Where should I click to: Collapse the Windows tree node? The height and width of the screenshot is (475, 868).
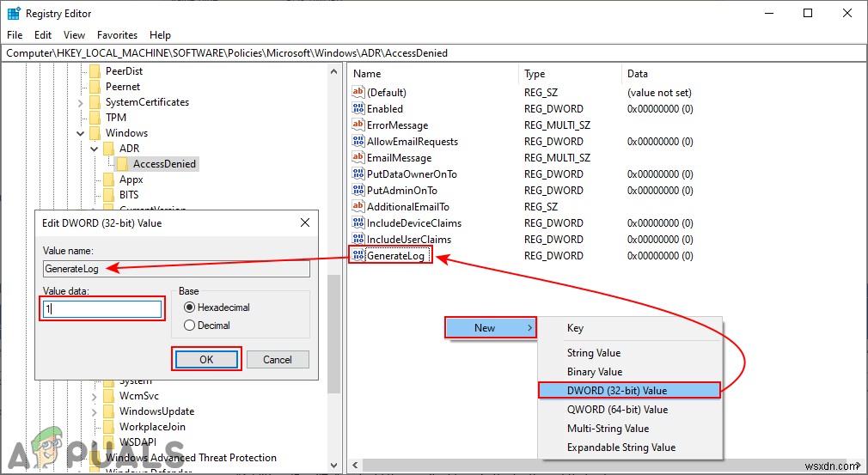click(81, 133)
